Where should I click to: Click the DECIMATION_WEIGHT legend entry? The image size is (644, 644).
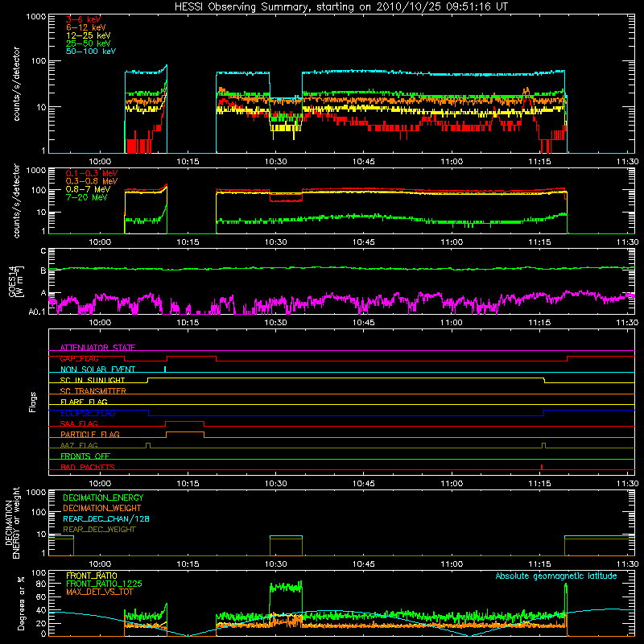coord(102,508)
